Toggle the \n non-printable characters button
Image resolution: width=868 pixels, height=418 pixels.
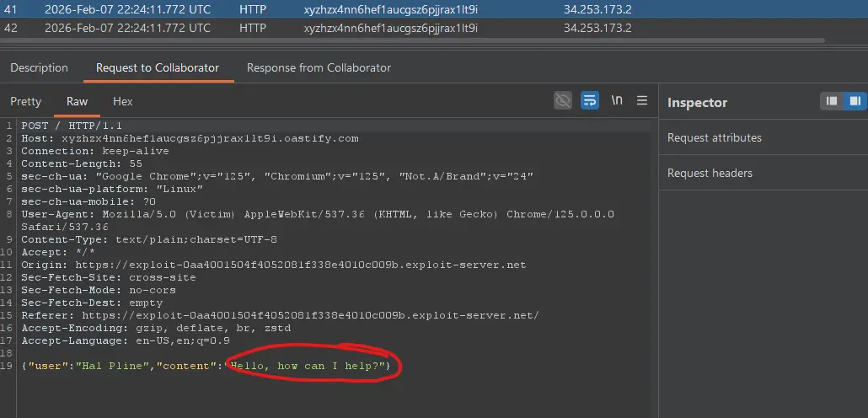617,101
